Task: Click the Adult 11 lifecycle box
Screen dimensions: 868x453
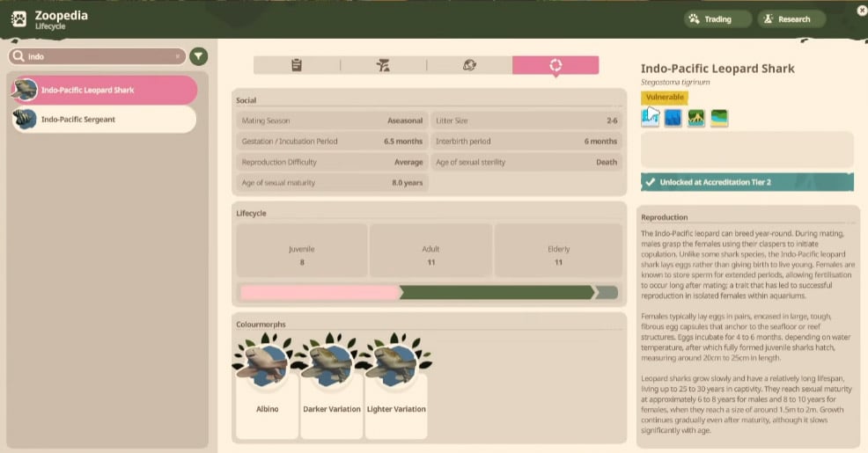Action: [x=430, y=251]
